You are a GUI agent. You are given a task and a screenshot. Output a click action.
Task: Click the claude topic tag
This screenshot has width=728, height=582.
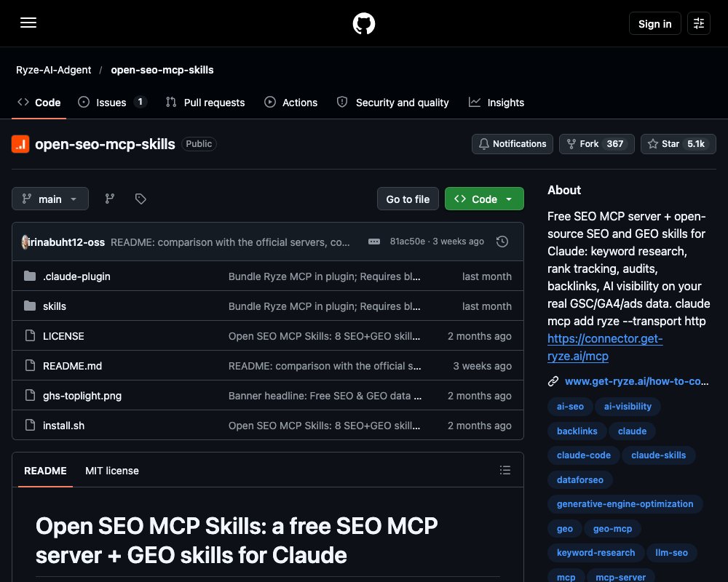click(x=633, y=431)
